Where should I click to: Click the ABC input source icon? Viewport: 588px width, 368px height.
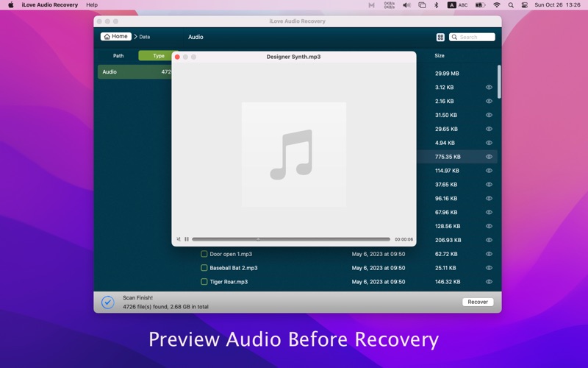coord(457,5)
